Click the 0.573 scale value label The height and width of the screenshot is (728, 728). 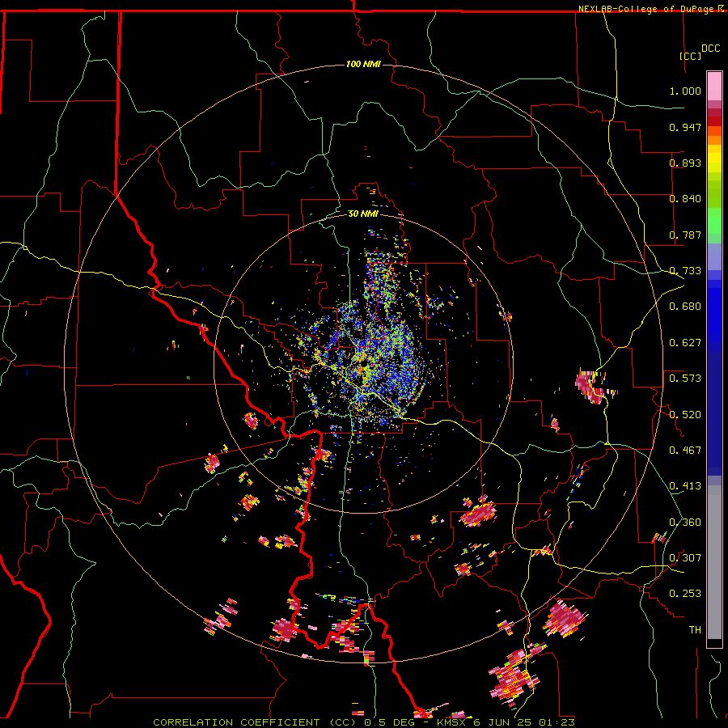pos(685,379)
